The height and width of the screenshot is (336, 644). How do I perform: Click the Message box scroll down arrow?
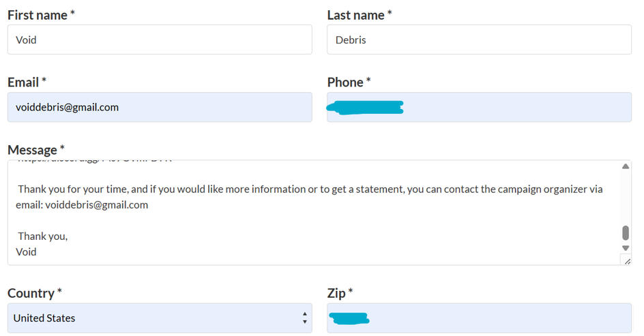click(x=626, y=248)
